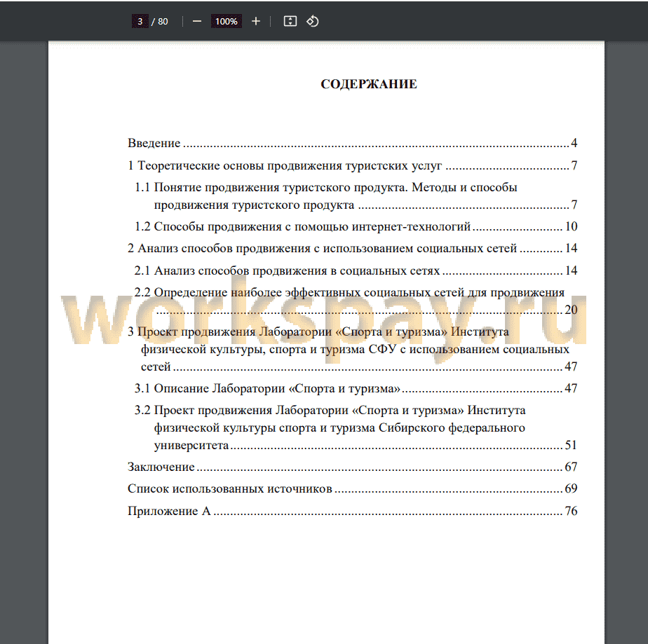Click page number 76 beside 'Приложение А'
The height and width of the screenshot is (644, 648).
click(x=571, y=511)
